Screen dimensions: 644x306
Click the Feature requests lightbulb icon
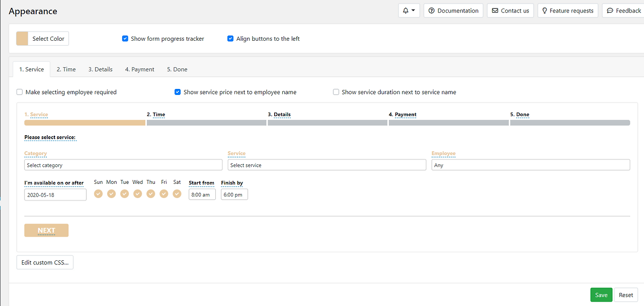544,11
